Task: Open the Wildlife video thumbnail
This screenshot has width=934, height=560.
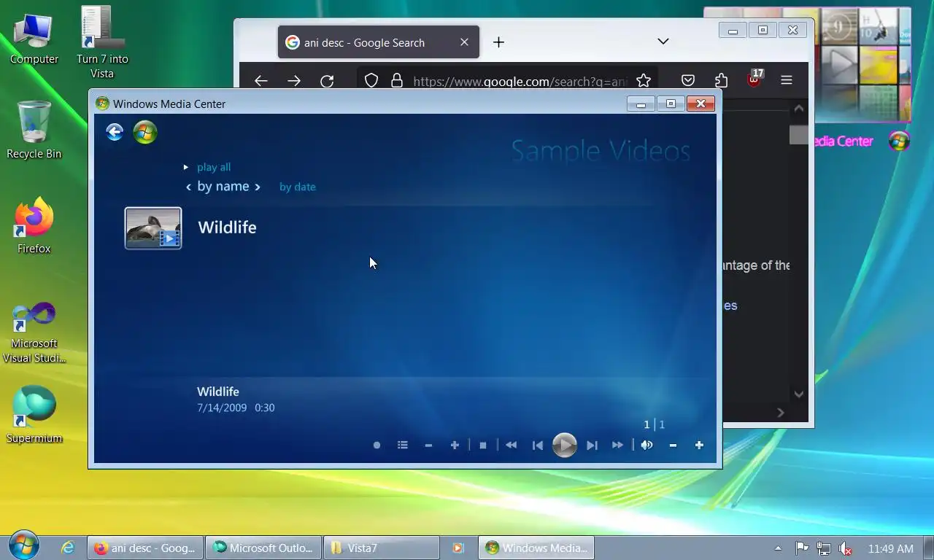Action: (153, 228)
